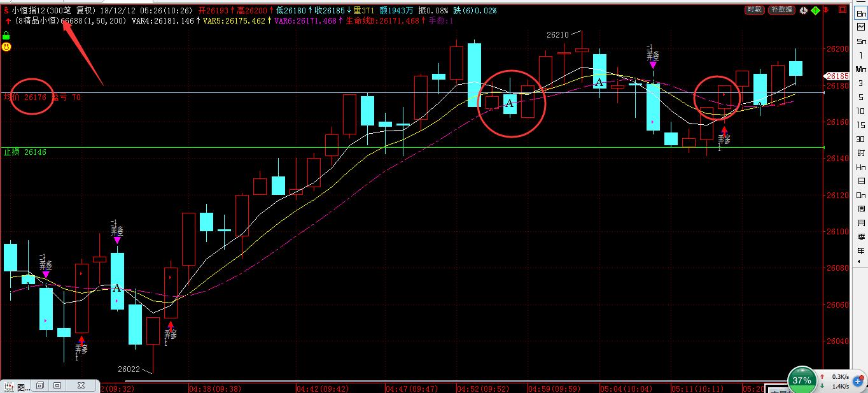The width and height of the screenshot is (868, 393).
Task: Click the 额1943万 turnover value
Action: tap(396, 11)
